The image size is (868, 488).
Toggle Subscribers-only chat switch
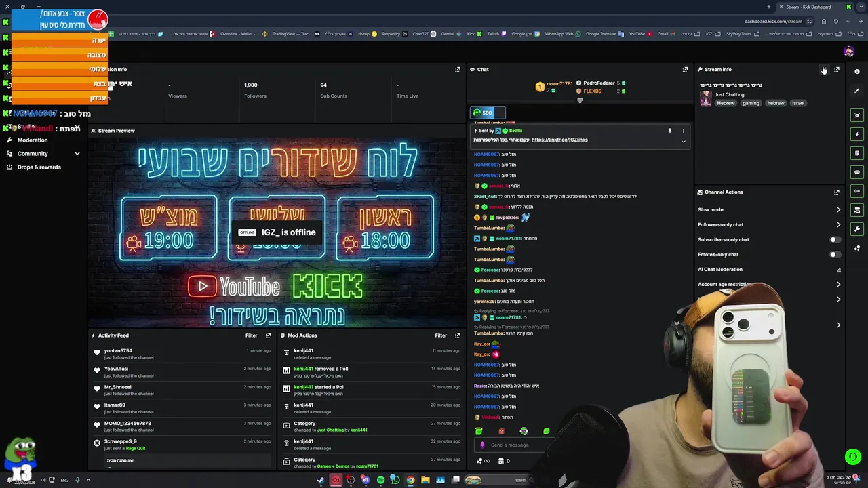pos(835,239)
